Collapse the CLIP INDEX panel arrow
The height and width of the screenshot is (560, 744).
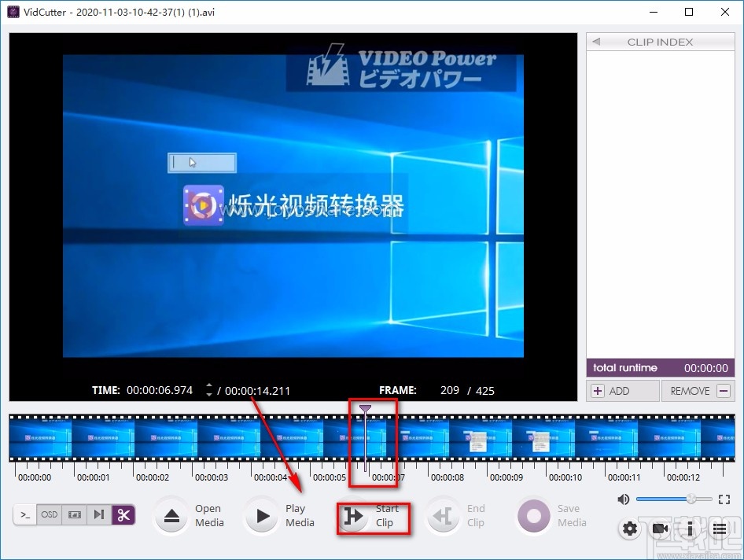[596, 42]
